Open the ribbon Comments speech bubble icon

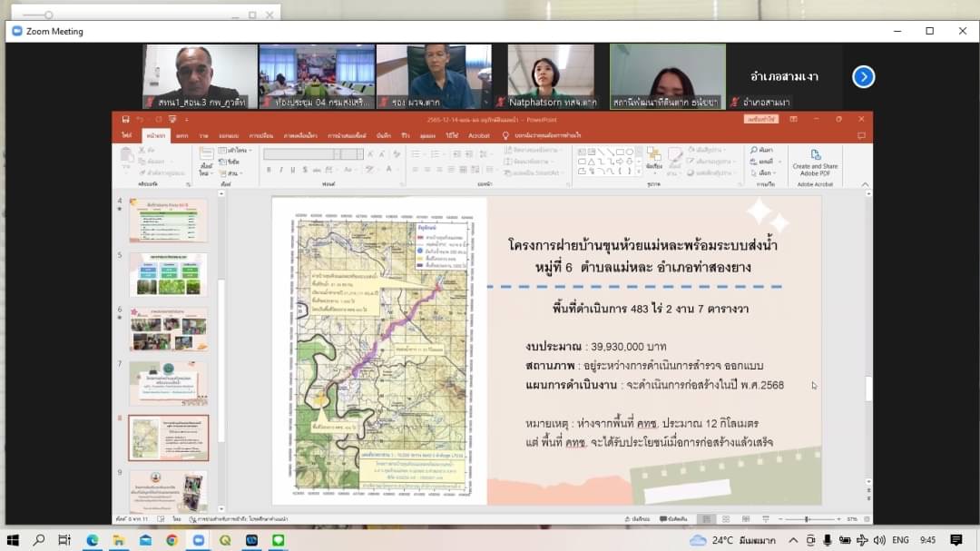[x=861, y=135]
